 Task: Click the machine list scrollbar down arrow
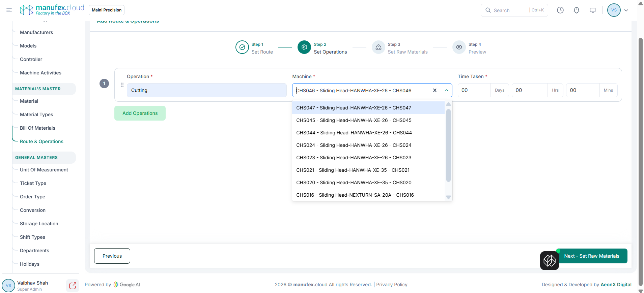click(x=448, y=197)
